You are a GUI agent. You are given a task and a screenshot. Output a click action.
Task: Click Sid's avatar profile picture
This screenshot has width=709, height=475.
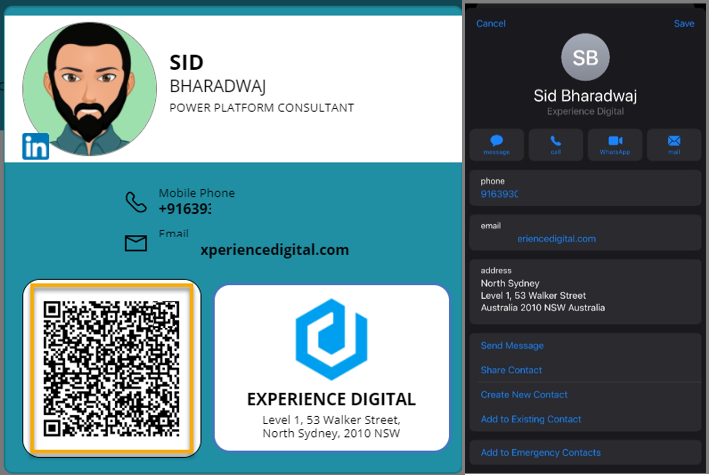pyautogui.click(x=90, y=89)
